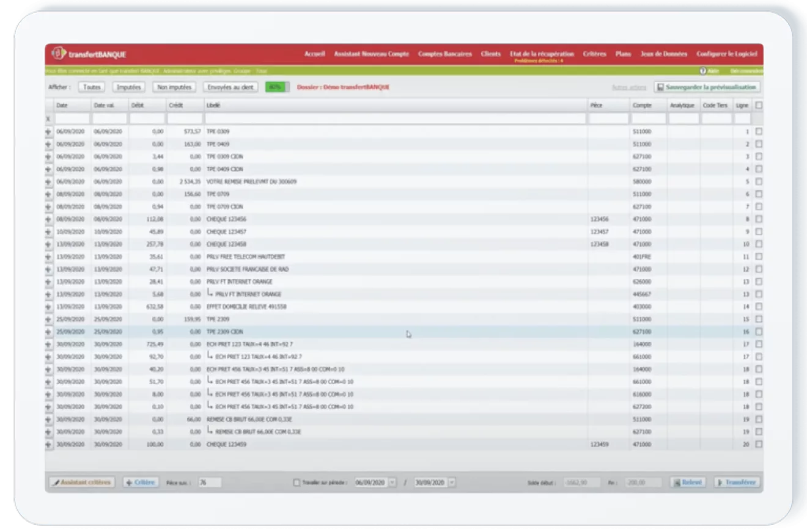Click the plus icon on PRLV FT INTERNET ORANGE row debiting 28,41
This screenshot has height=532, width=807.
click(48, 282)
